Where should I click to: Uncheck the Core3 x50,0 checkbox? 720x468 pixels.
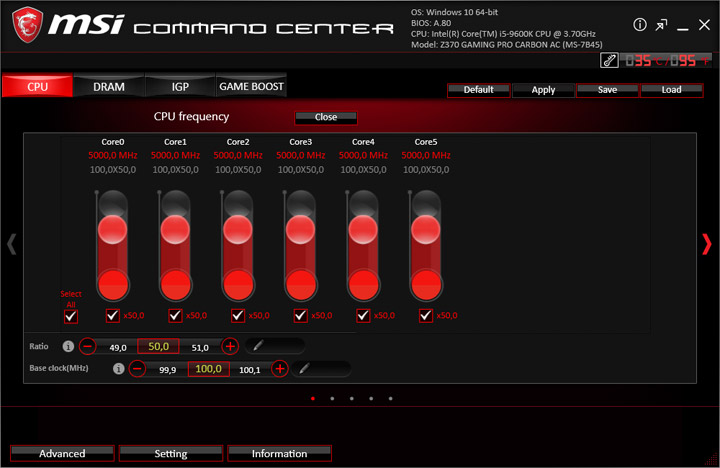pos(300,316)
